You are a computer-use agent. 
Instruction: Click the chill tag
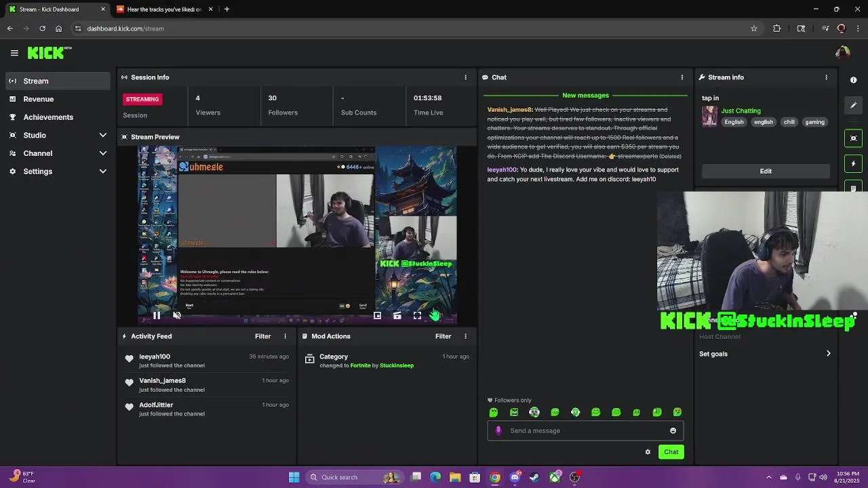tap(789, 122)
